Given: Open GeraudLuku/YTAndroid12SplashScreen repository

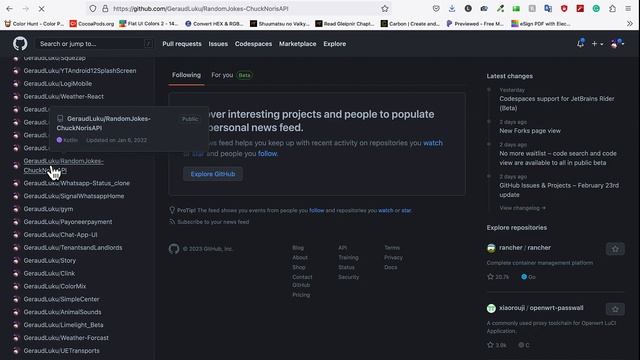Looking at the screenshot, I should [x=80, y=71].
